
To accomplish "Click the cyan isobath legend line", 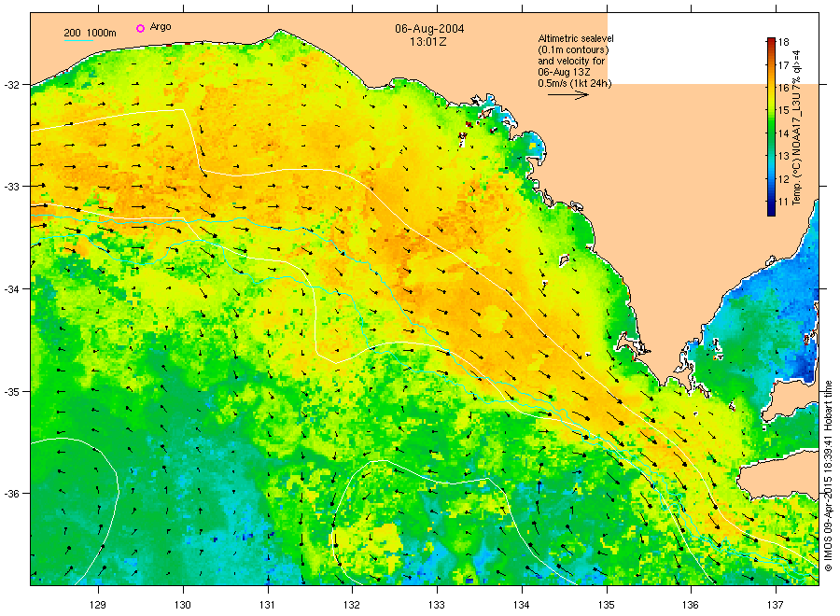I will [78, 40].
